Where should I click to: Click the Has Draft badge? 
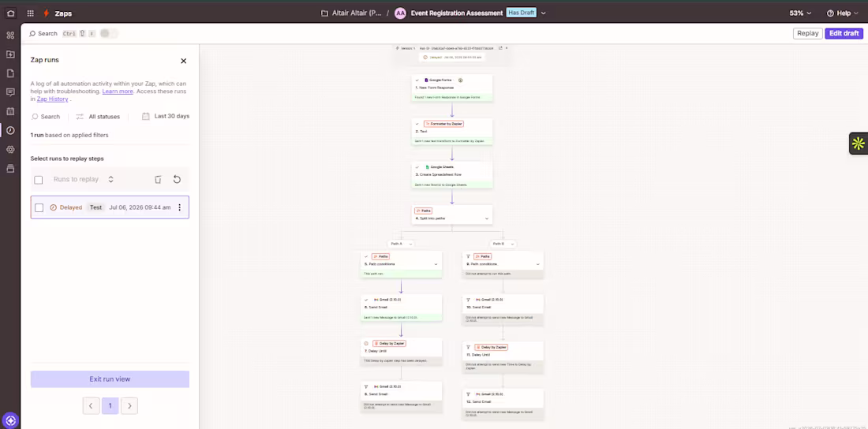521,13
